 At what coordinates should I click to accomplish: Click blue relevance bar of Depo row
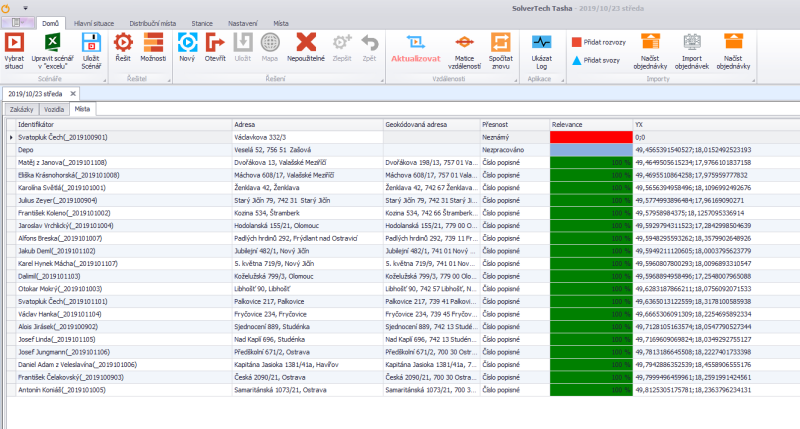coord(591,150)
